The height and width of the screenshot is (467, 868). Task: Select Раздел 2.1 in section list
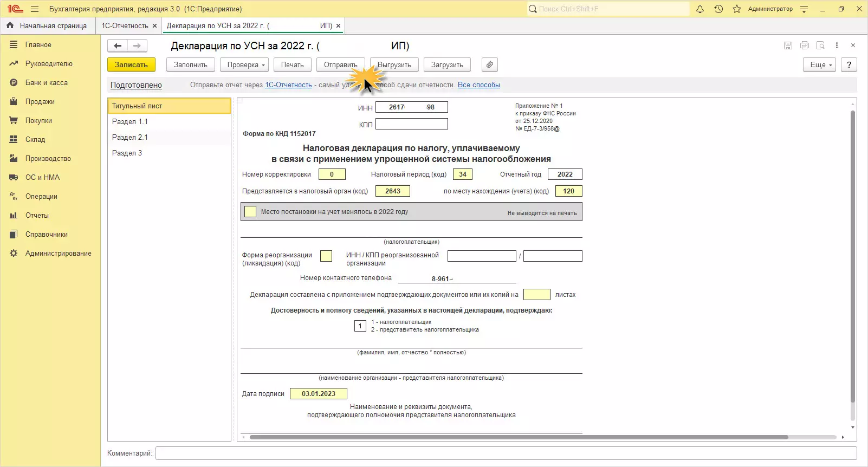pyautogui.click(x=130, y=138)
